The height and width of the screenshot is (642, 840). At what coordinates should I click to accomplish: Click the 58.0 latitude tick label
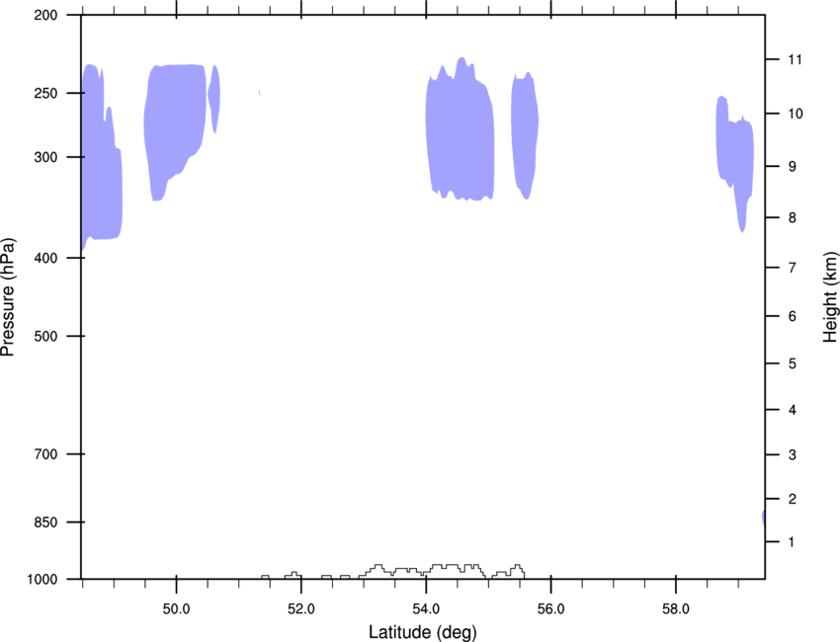coord(676,608)
